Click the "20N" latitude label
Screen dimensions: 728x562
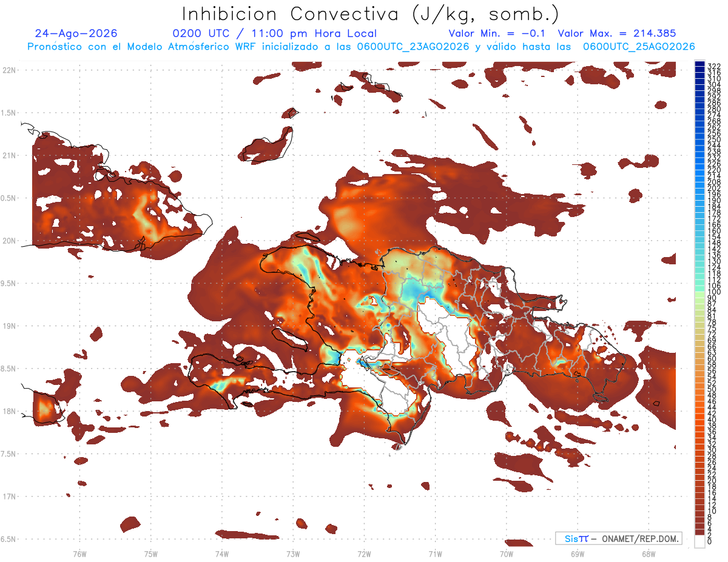(x=9, y=241)
